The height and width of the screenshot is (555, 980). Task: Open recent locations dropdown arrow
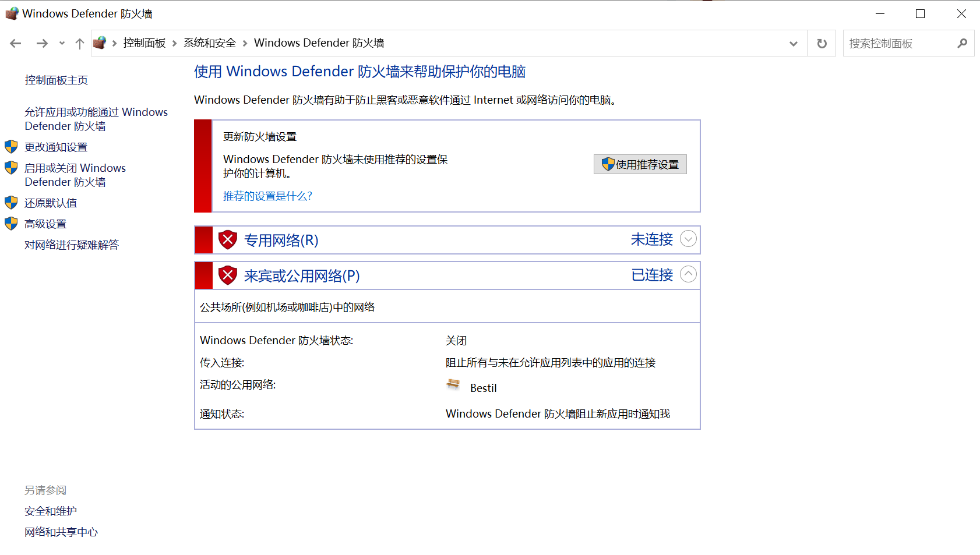coord(62,43)
